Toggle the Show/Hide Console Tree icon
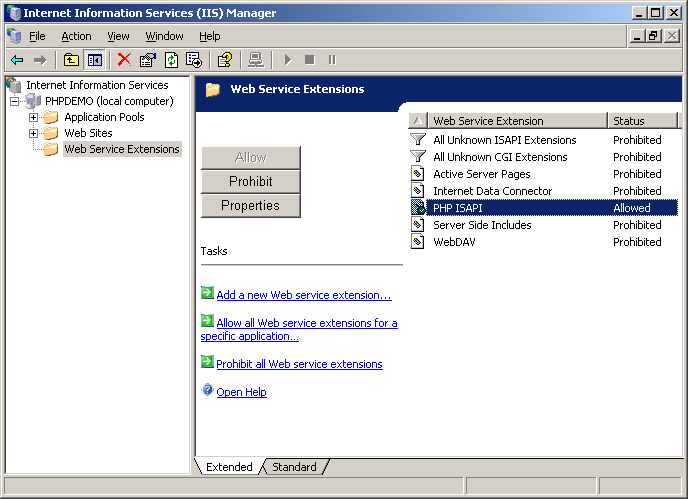This screenshot has width=688, height=499. tap(94, 60)
